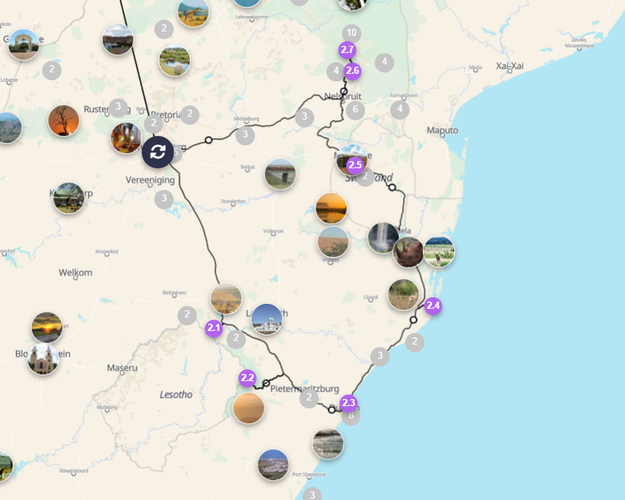Expand the 4 cluster near Komatipoort
Image resolution: width=625 pixels, height=500 pixels.
pyautogui.click(x=400, y=109)
